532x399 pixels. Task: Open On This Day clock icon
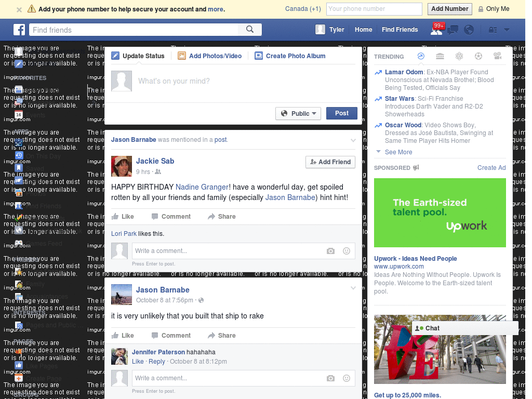(19, 155)
